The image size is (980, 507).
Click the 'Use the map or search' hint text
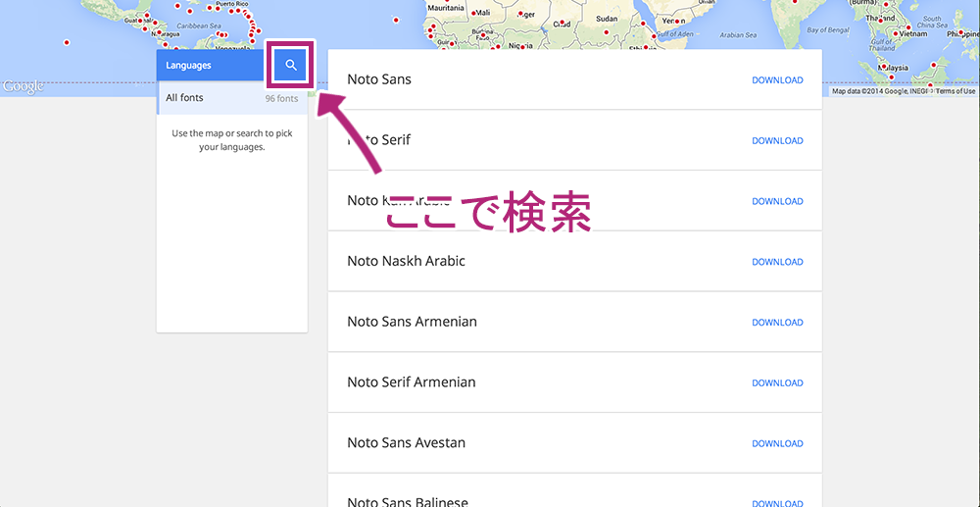click(x=232, y=140)
